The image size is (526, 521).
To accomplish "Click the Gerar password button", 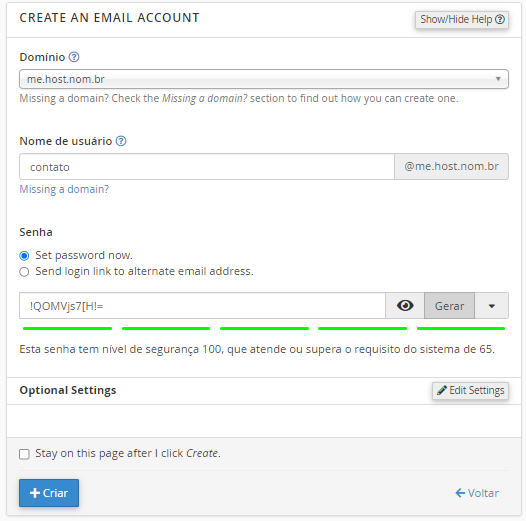I will 449,306.
